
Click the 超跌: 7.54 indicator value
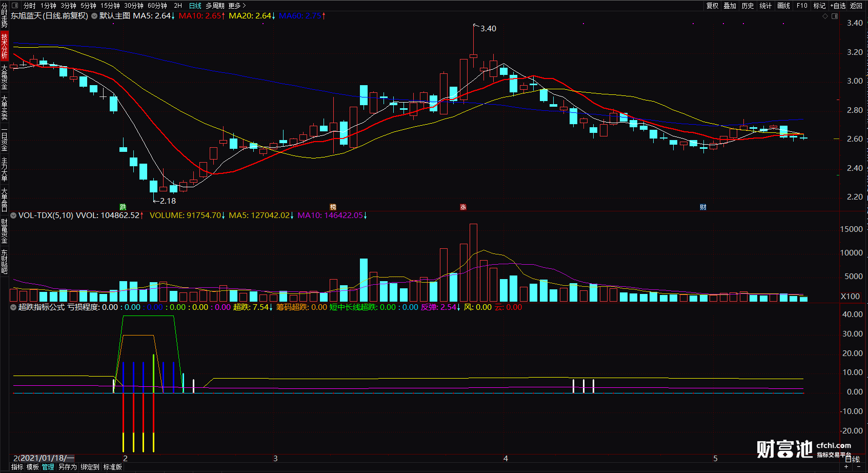(x=253, y=307)
